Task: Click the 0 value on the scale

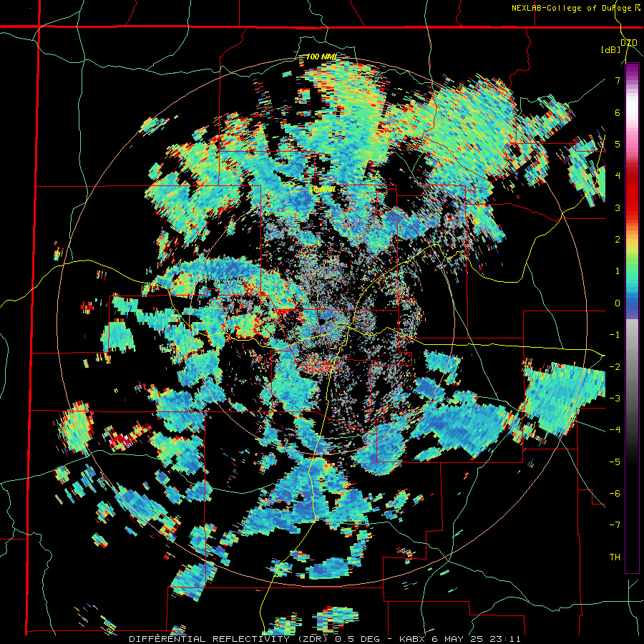Action: pyautogui.click(x=618, y=303)
